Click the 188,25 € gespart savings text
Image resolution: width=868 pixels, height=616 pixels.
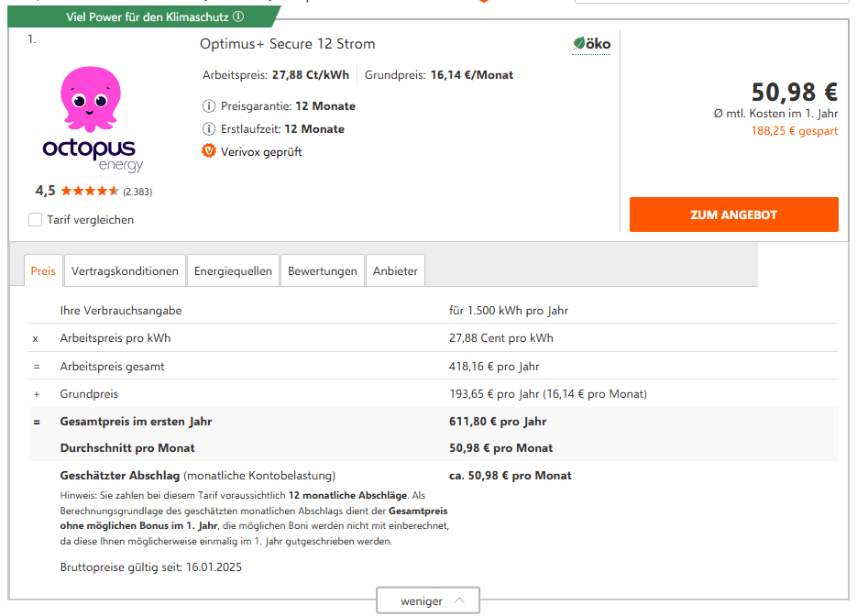click(x=794, y=131)
